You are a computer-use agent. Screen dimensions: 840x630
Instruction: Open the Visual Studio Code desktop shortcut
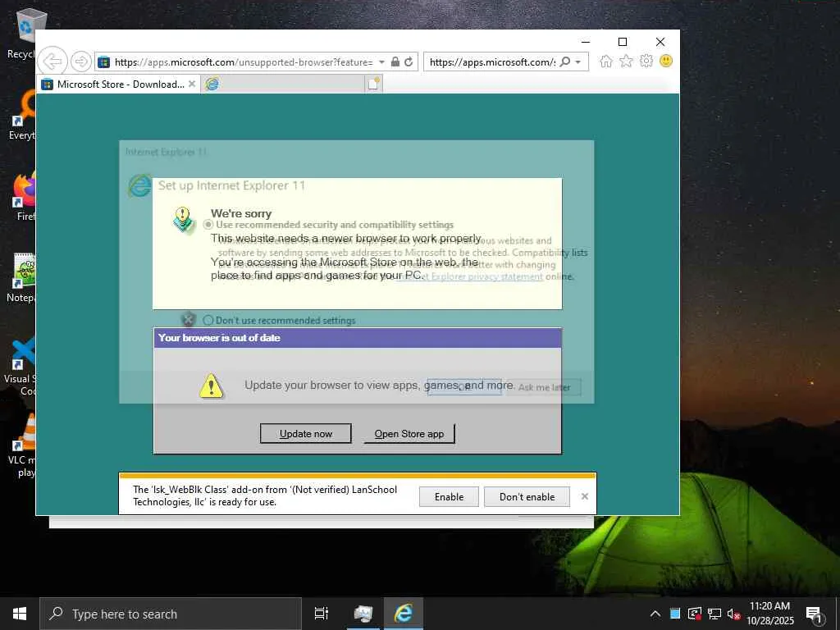click(x=21, y=365)
